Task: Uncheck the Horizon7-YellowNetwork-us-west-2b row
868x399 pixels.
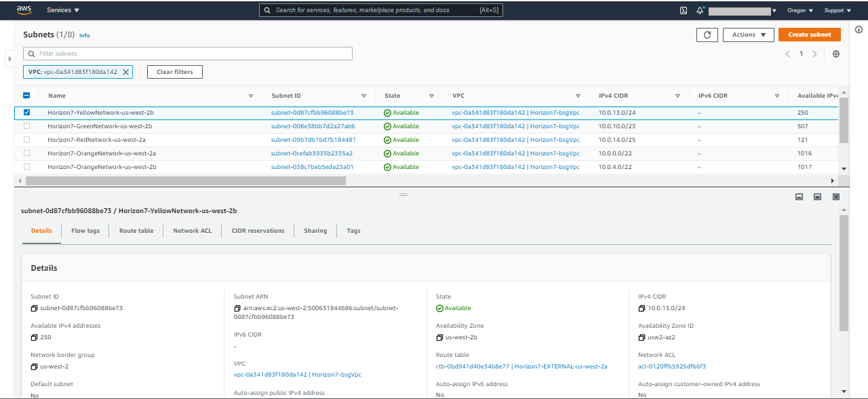Action: point(27,113)
